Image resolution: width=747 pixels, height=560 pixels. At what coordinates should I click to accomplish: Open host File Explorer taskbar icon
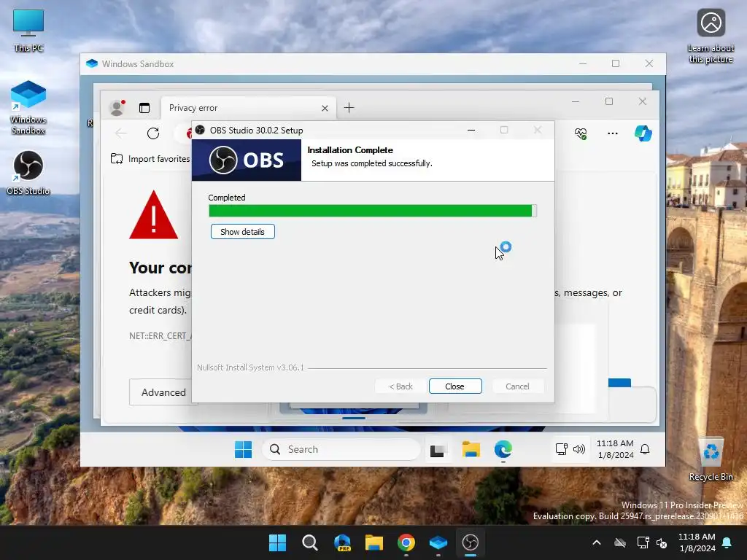pyautogui.click(x=374, y=542)
